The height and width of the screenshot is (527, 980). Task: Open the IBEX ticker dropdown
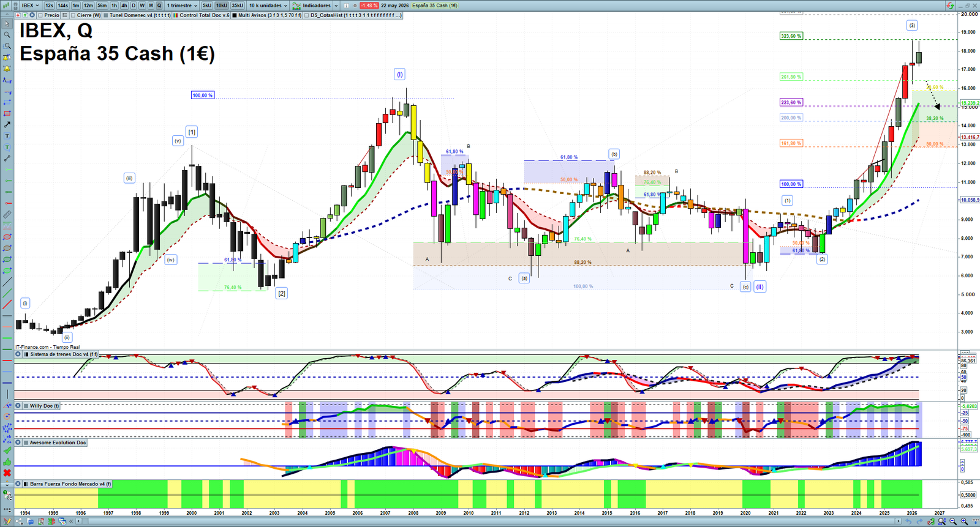[31, 6]
